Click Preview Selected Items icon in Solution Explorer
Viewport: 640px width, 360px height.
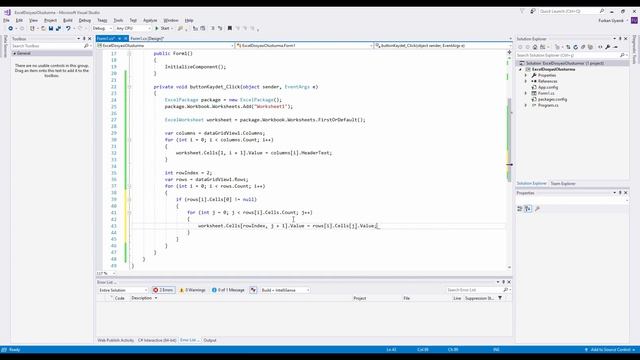point(616,47)
